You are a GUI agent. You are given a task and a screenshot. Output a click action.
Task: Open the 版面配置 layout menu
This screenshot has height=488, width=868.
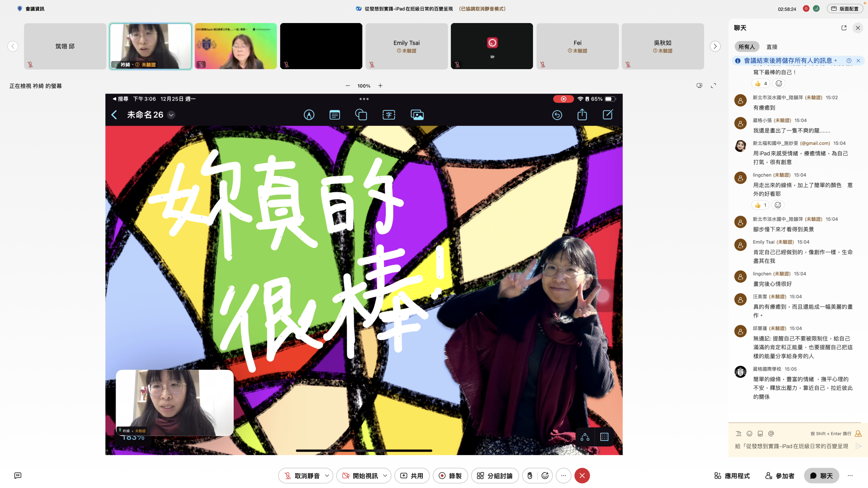point(845,9)
